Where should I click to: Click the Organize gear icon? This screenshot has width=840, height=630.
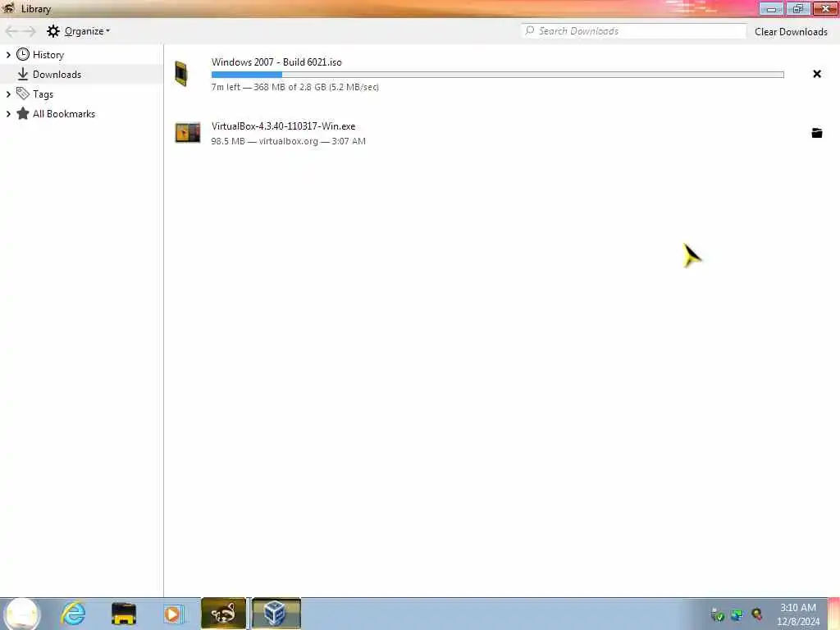tap(53, 31)
